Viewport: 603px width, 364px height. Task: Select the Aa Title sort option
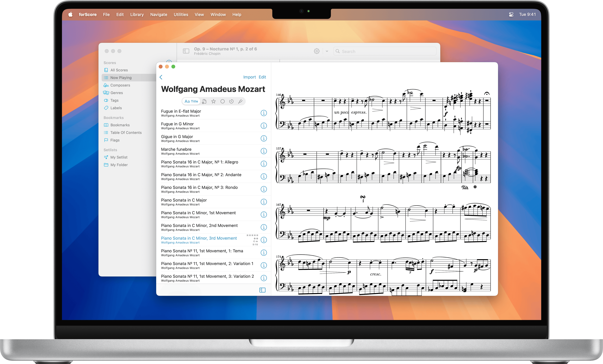point(191,101)
